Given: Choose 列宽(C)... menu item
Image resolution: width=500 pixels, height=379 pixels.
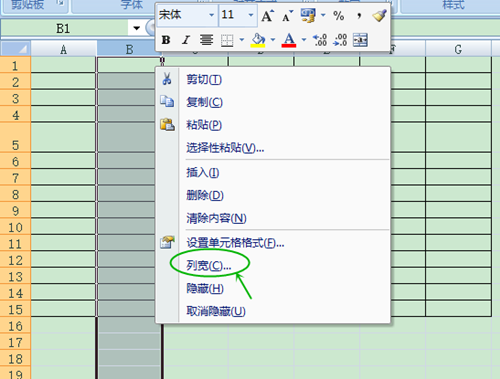Looking at the screenshot, I should [273, 266].
